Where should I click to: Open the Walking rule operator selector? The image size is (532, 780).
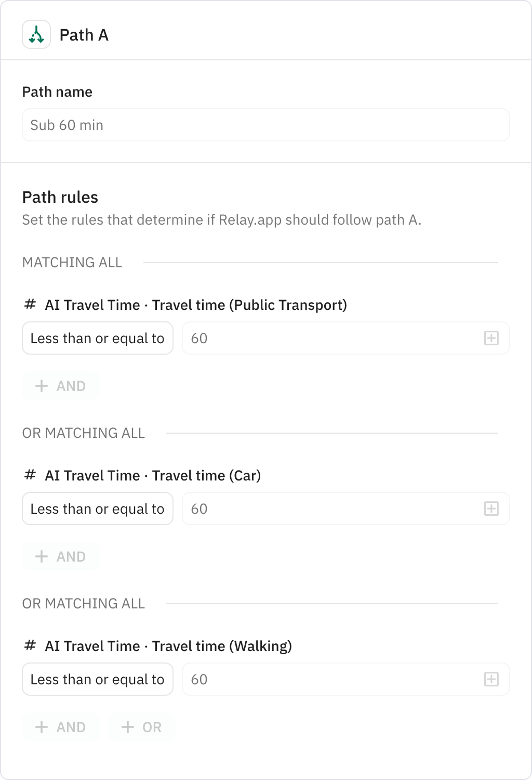point(97,679)
